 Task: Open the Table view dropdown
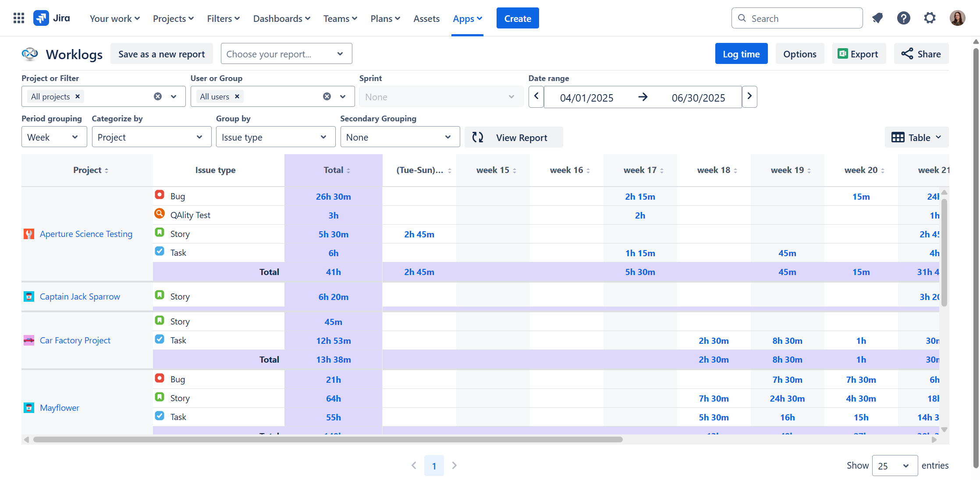point(916,138)
